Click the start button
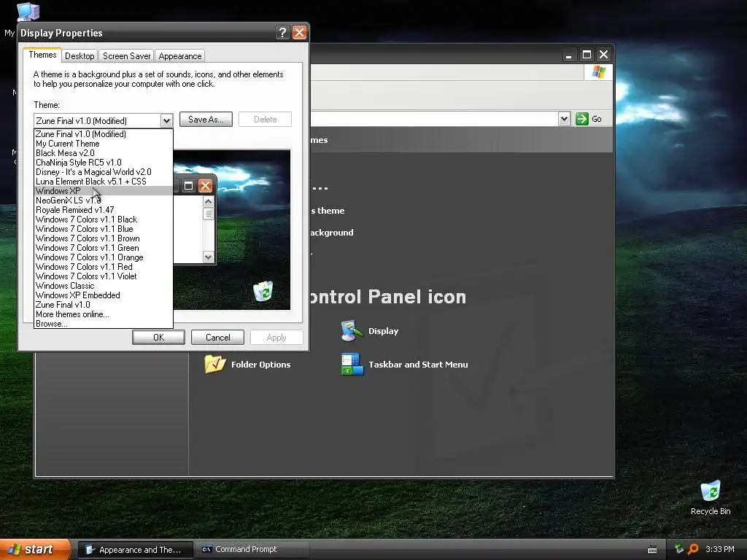Screen dimensions: 747x560 pyautogui.click(x=35, y=550)
